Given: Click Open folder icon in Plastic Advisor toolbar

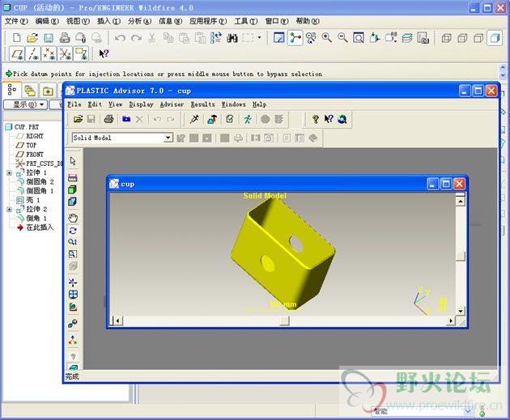Looking at the screenshot, I should tap(78, 119).
